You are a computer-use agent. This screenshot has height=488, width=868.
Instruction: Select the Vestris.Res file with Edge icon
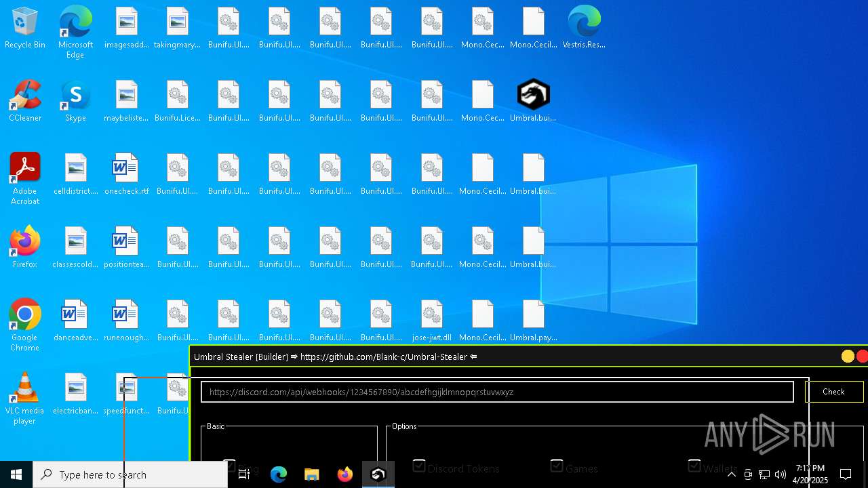584,28
